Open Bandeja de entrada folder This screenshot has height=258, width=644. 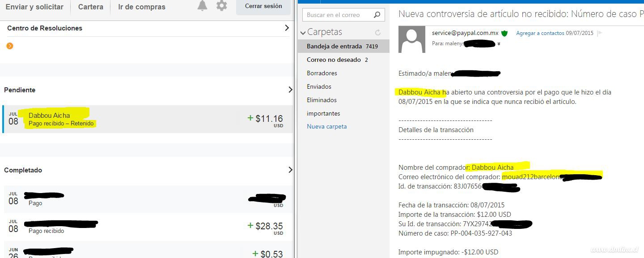pos(343,46)
